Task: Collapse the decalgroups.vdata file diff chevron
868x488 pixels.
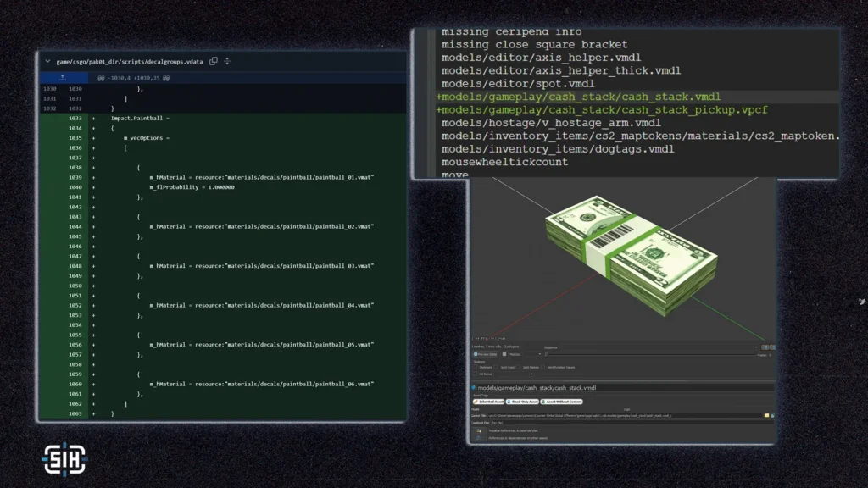Action: click(47, 61)
